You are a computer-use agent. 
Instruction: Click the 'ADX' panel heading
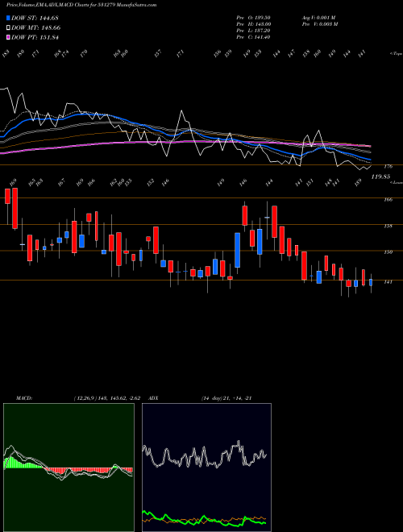[x=153, y=398]
